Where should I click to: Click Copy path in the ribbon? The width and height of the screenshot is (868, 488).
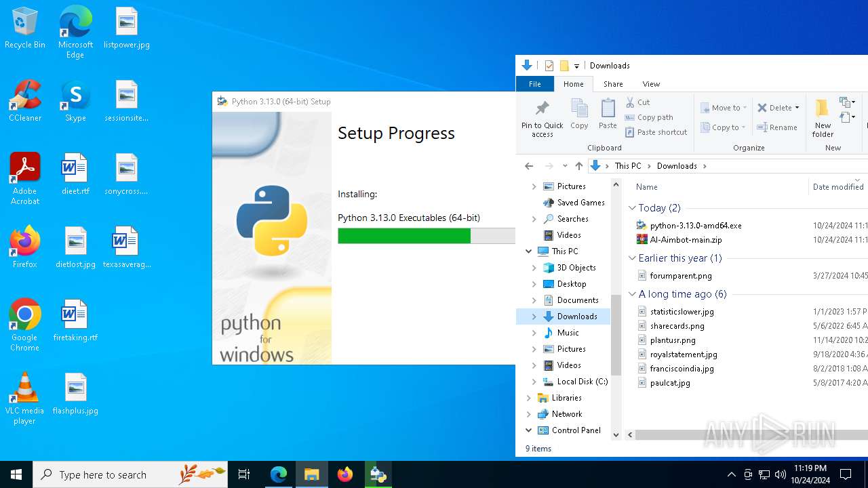click(649, 117)
